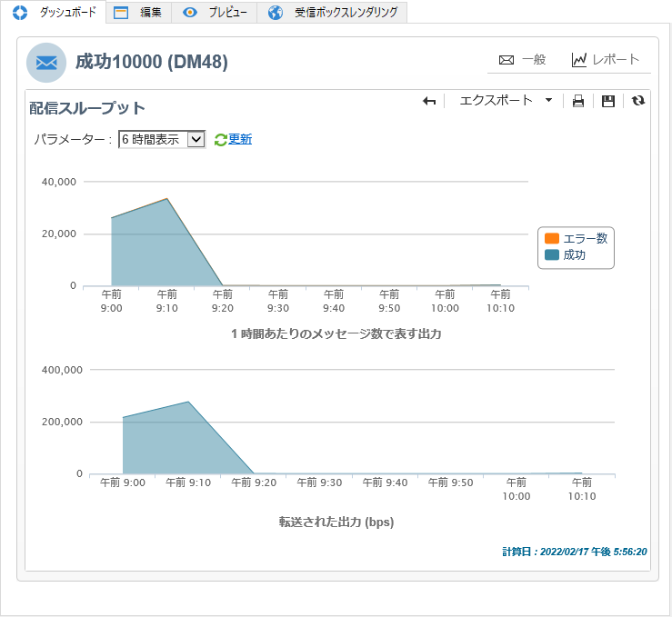Switch to the 編集 tab

pos(139,13)
